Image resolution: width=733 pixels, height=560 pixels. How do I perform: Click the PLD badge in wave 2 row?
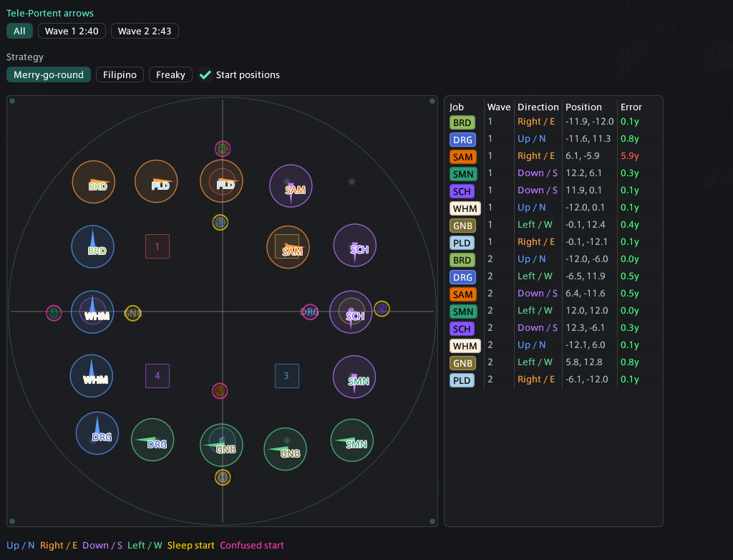pyautogui.click(x=462, y=380)
